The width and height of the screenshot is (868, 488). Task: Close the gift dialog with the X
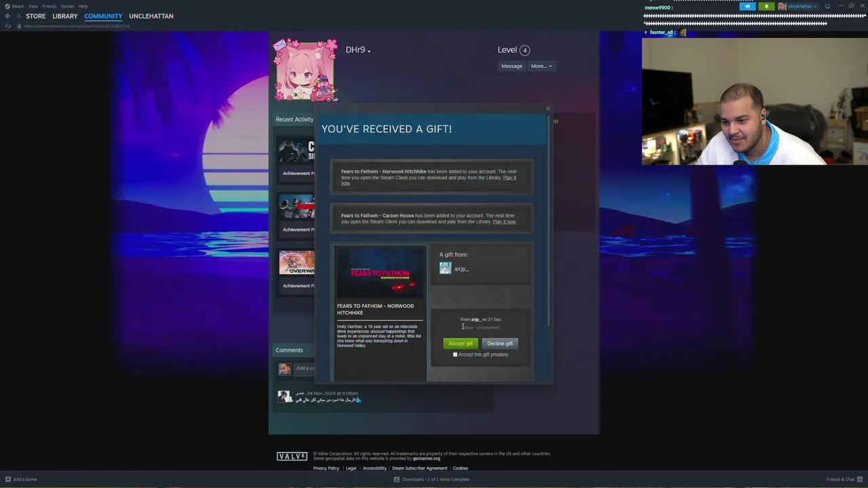(x=548, y=108)
